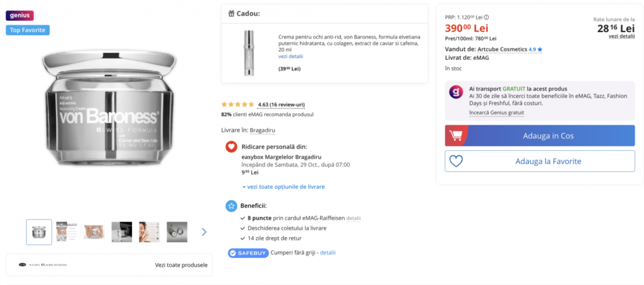
Task: Click Încearcă Genius gratuit link
Action: [496, 113]
